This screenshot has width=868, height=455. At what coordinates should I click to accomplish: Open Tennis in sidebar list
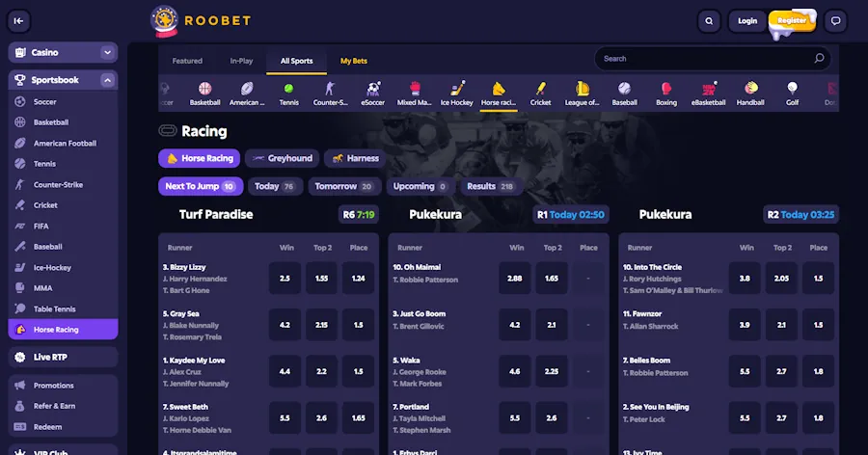tap(63, 164)
